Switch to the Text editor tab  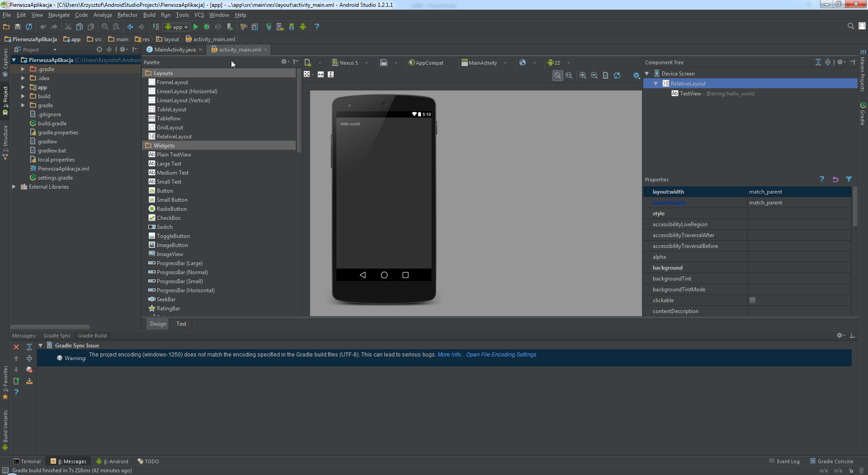181,324
